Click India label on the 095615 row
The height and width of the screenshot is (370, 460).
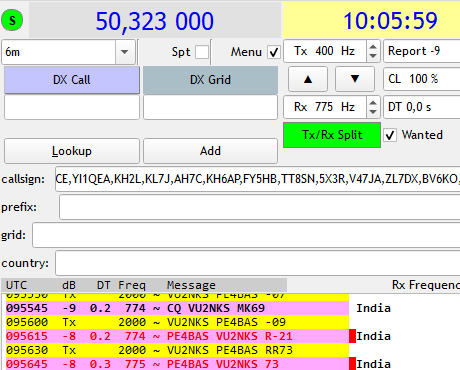[373, 336]
